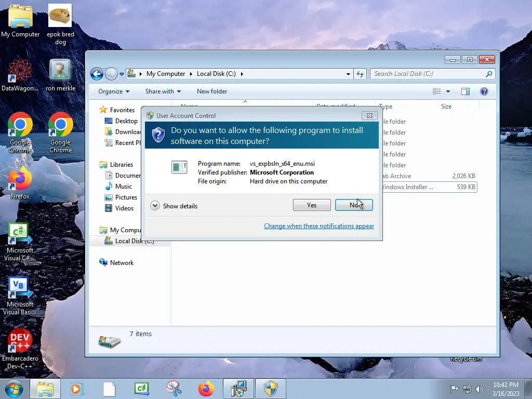The image size is (532, 399).
Task: Open Snipping Tool from taskbar
Action: pyautogui.click(x=174, y=389)
